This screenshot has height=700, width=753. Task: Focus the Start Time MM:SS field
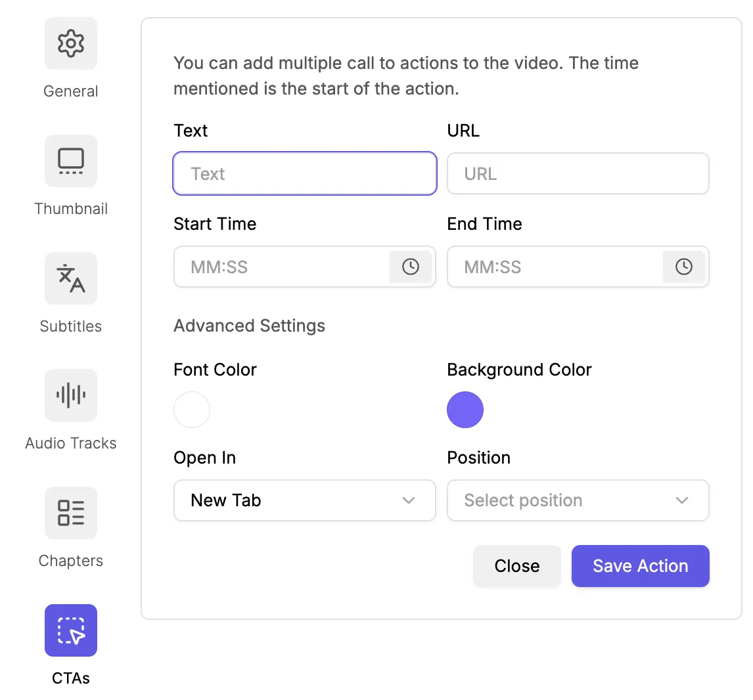(x=281, y=267)
